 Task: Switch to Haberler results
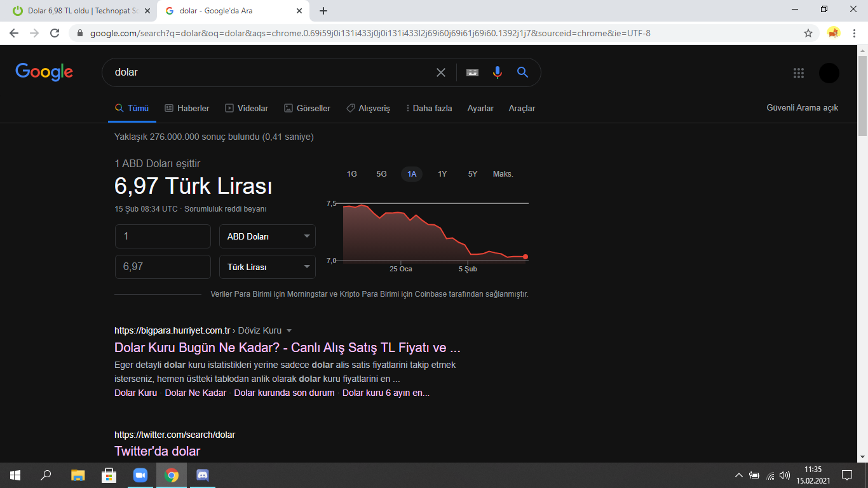(187, 109)
